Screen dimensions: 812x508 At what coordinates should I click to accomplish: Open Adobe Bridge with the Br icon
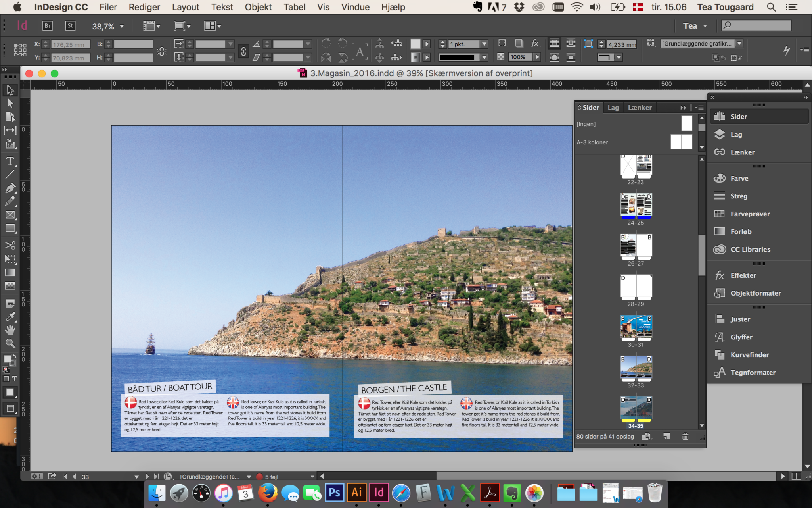pos(48,26)
